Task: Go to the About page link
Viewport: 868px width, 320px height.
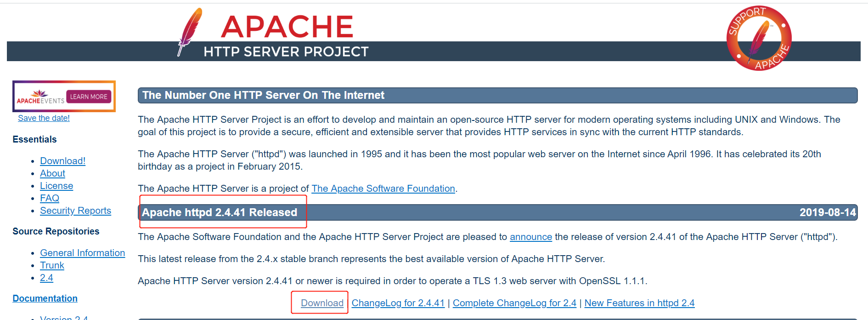Action: coord(52,173)
